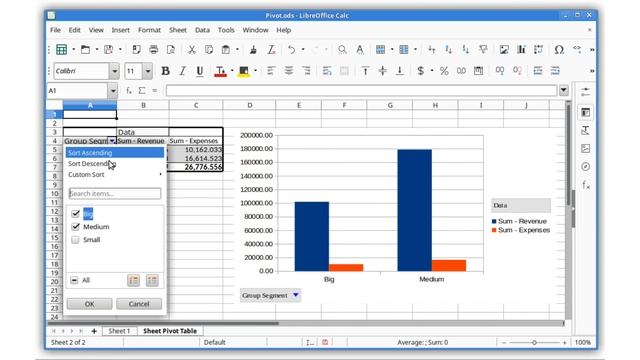Add a new sheet with plus button

(94, 331)
